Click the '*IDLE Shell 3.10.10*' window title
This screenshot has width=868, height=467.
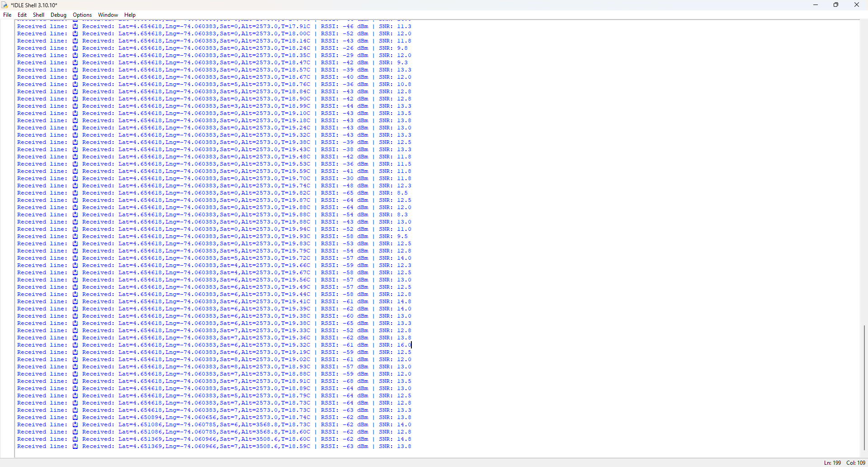point(34,5)
